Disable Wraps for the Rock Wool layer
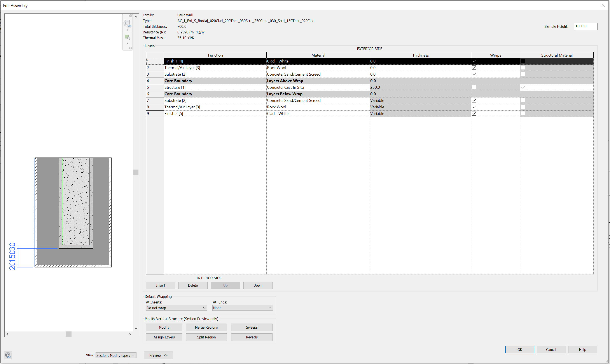This screenshot has height=364, width=610. pos(474,68)
